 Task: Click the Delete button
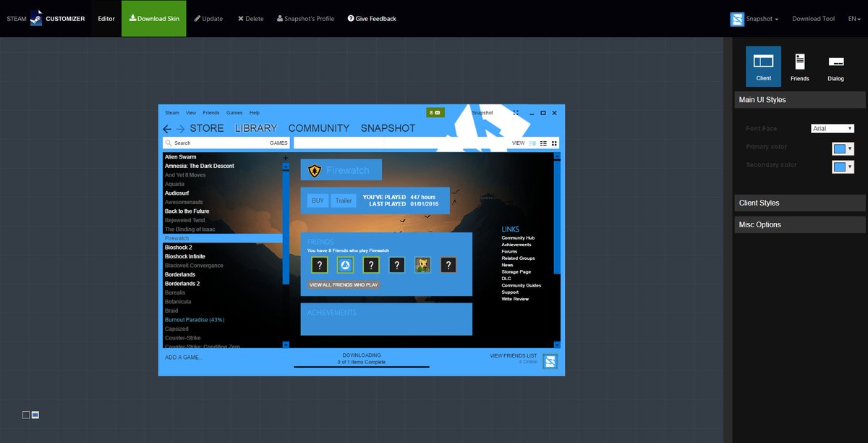pyautogui.click(x=250, y=19)
